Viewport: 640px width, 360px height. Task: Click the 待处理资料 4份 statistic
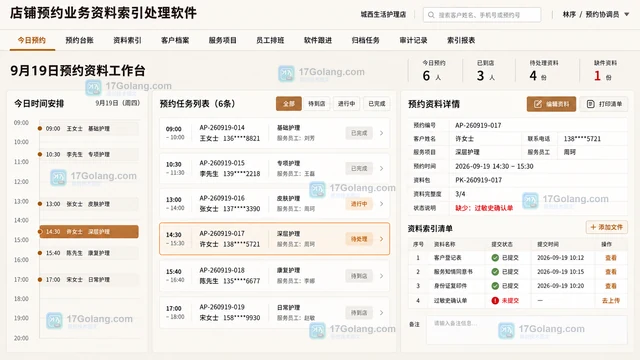click(543, 71)
